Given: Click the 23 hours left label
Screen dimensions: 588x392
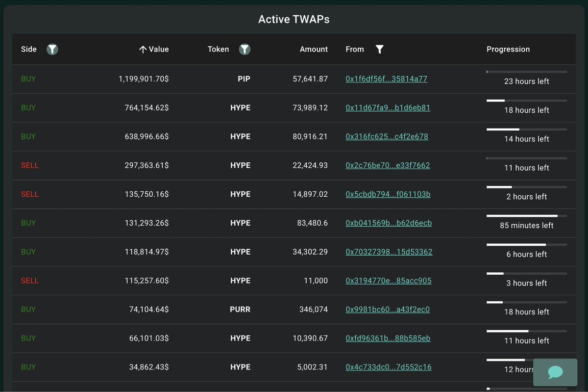Looking at the screenshot, I should [x=527, y=81].
